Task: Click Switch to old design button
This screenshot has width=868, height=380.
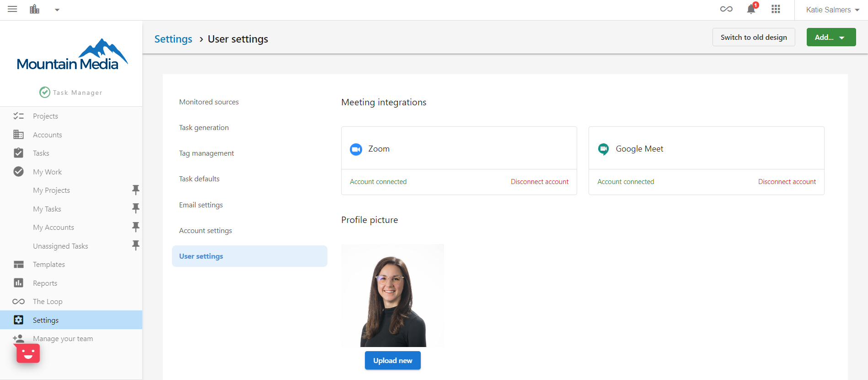Action: pyautogui.click(x=754, y=37)
